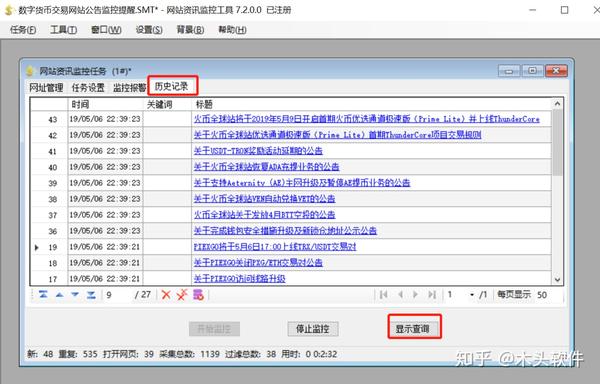Viewport: 600px width, 384px height.
Task: Click scrollbar down arrow in history list
Action: pyautogui.click(x=558, y=280)
